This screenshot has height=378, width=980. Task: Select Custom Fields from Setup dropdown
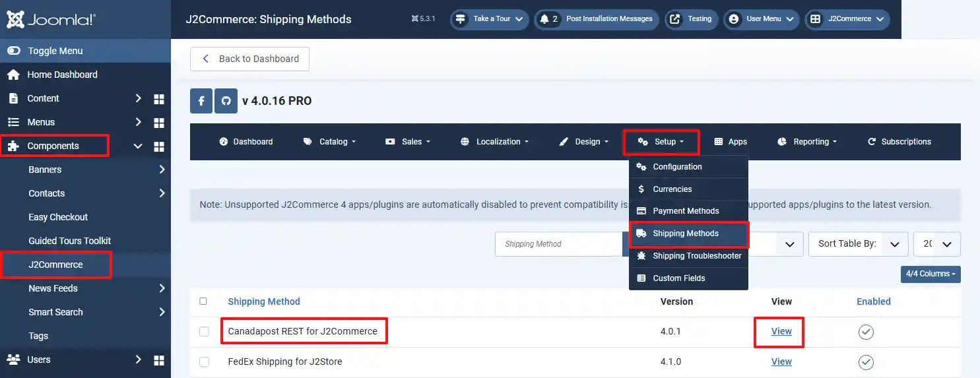click(x=688, y=278)
